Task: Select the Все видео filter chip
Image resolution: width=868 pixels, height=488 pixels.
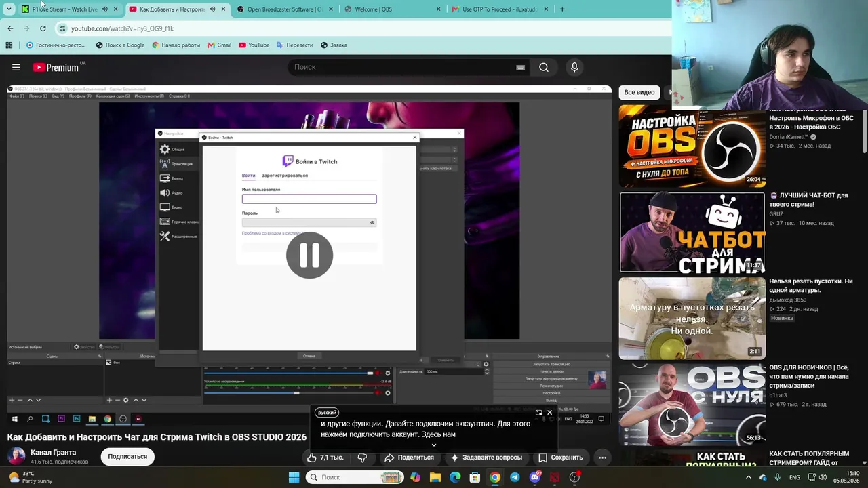Action: point(639,92)
